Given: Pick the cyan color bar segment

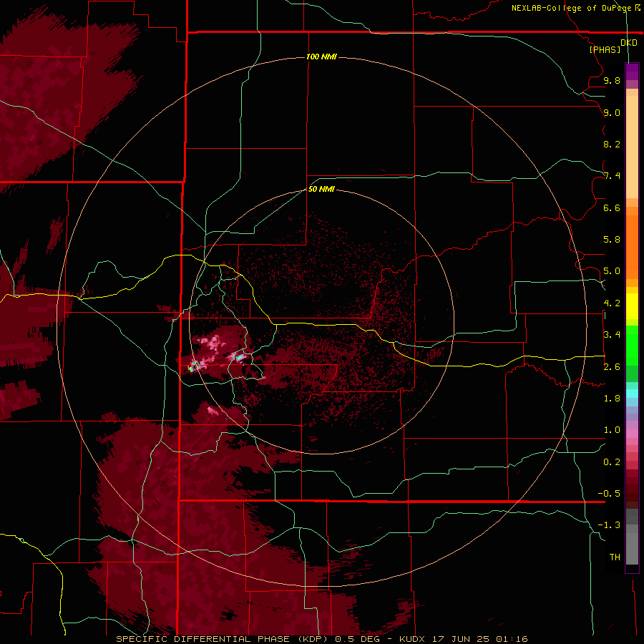Looking at the screenshot, I should (x=632, y=394).
